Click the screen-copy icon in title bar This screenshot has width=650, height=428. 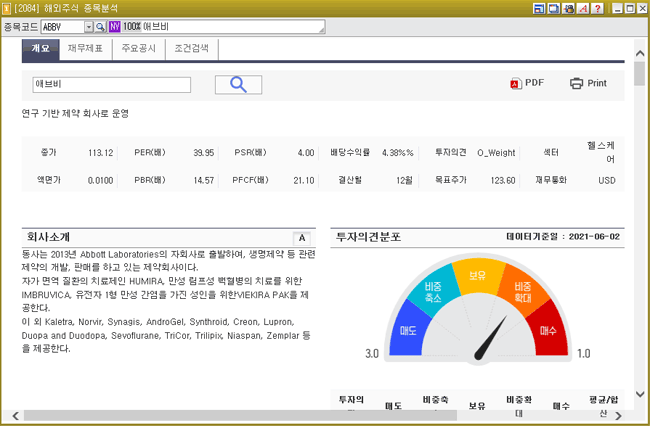click(x=554, y=8)
